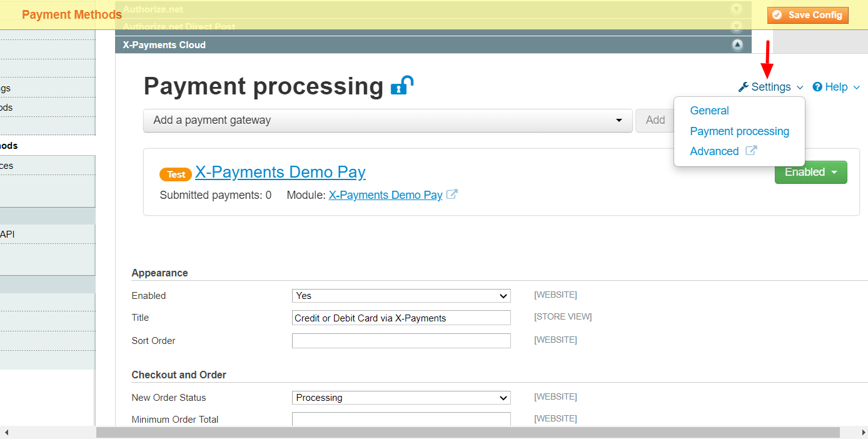Click the New Order Status label
This screenshot has height=439, width=868.
(168, 398)
